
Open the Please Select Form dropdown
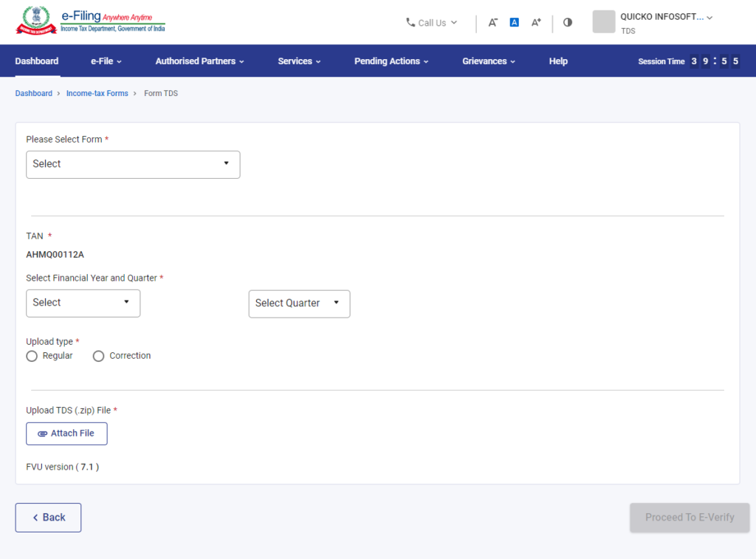(133, 164)
